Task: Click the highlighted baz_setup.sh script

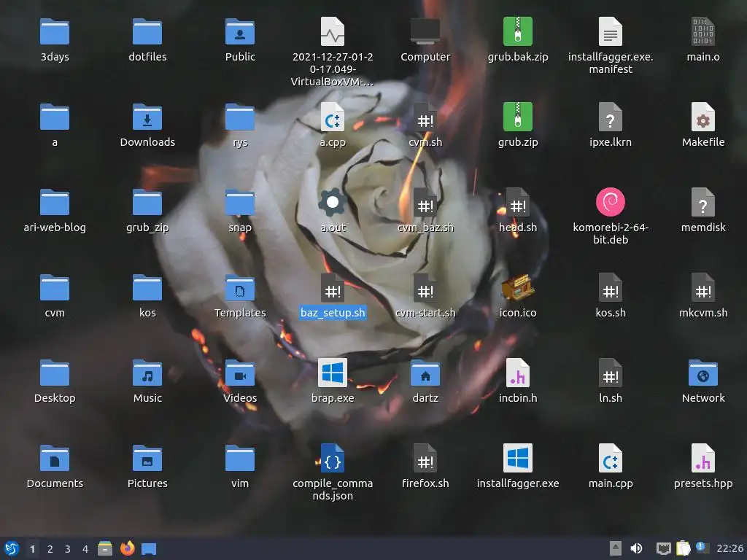Action: coord(333,287)
